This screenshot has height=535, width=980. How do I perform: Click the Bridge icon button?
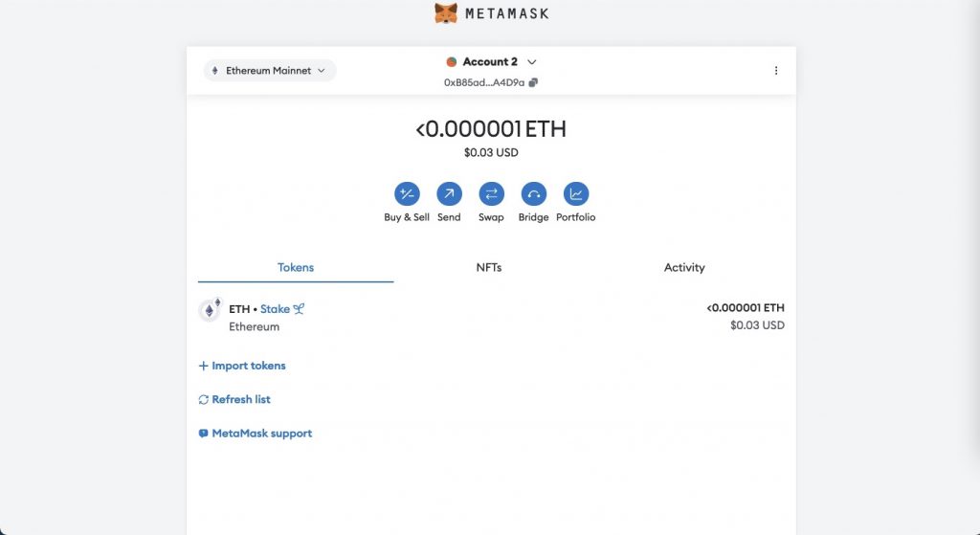tap(533, 194)
